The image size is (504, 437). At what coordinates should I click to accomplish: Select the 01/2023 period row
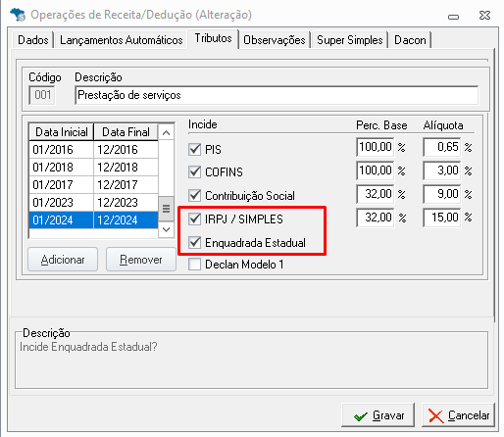click(93, 203)
